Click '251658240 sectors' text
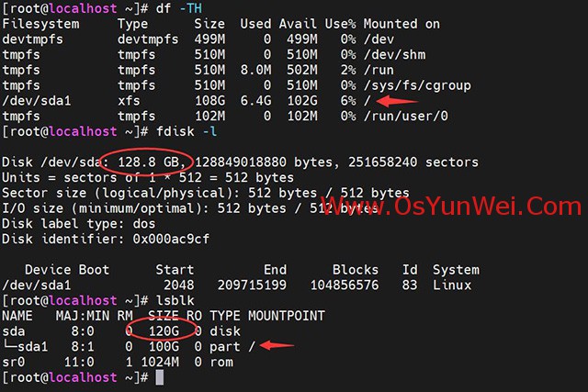The width and height of the screenshot is (588, 392). pyautogui.click(x=413, y=162)
